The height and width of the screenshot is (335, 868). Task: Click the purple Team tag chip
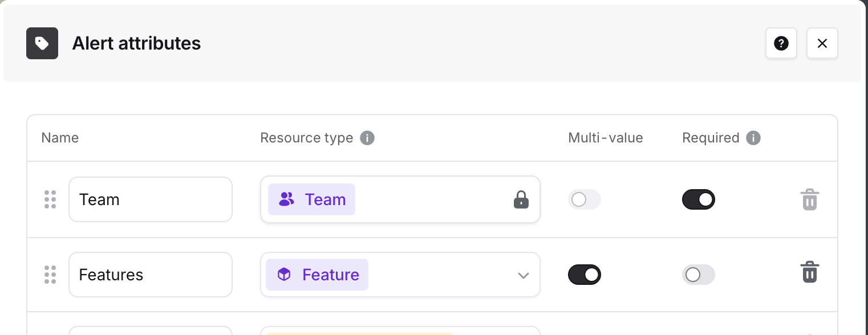[311, 199]
